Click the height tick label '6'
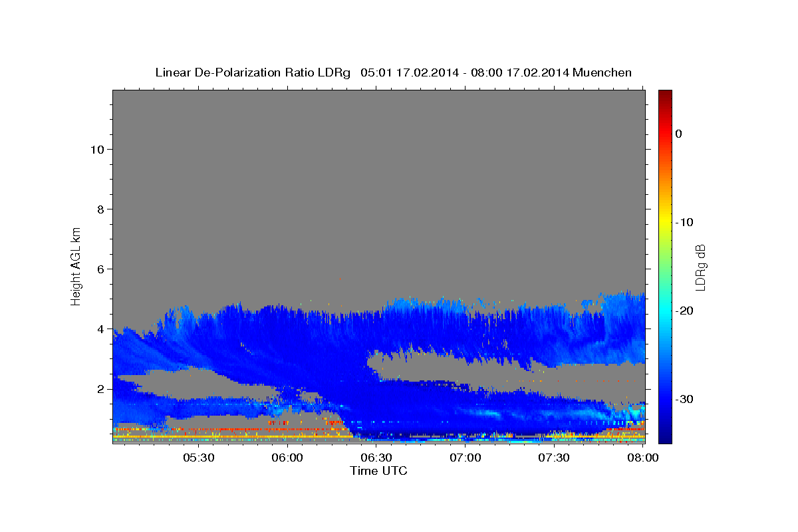Image resolution: width=798 pixels, height=532 pixels. pos(100,269)
